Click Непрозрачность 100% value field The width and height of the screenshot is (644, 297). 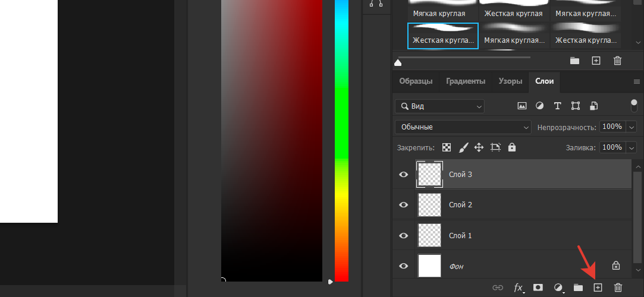click(x=612, y=127)
